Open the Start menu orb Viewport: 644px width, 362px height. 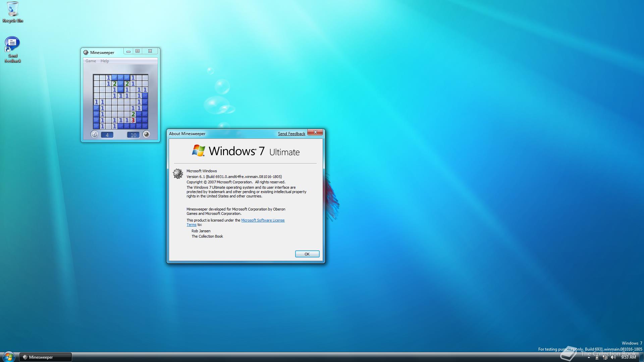coord(9,357)
